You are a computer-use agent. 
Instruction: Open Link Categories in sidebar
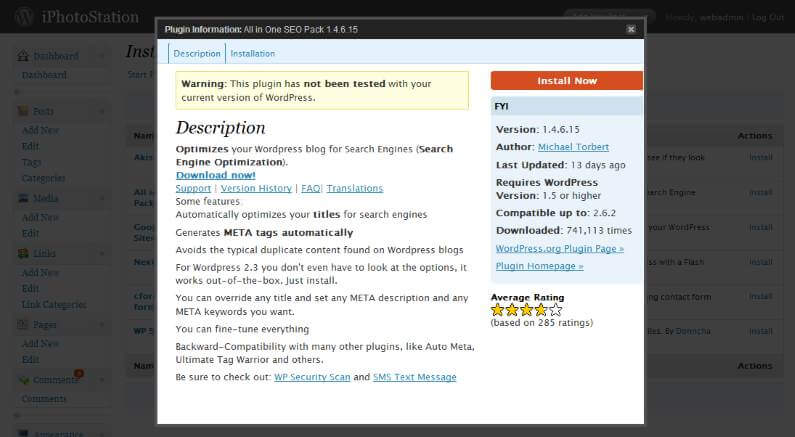coord(54,305)
